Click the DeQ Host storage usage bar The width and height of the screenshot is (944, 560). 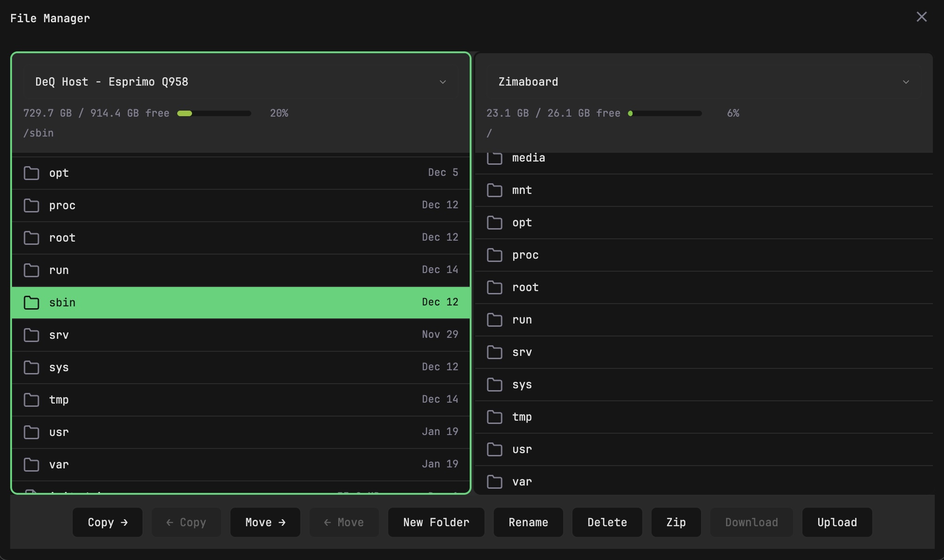tap(213, 113)
